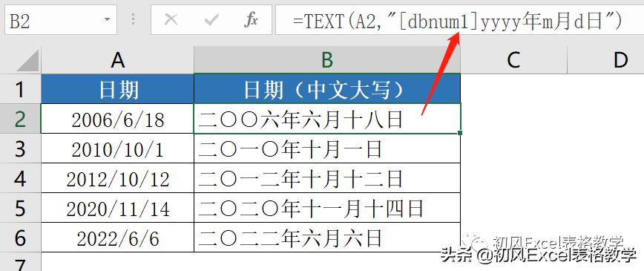This screenshot has width=644, height=271.
Task: Select column A header
Action: 117,60
